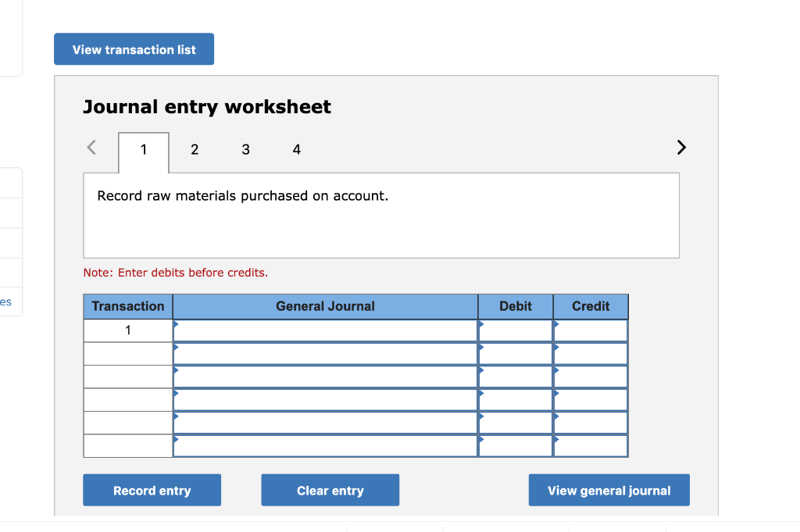Click the first row Credit cell

coord(591,330)
